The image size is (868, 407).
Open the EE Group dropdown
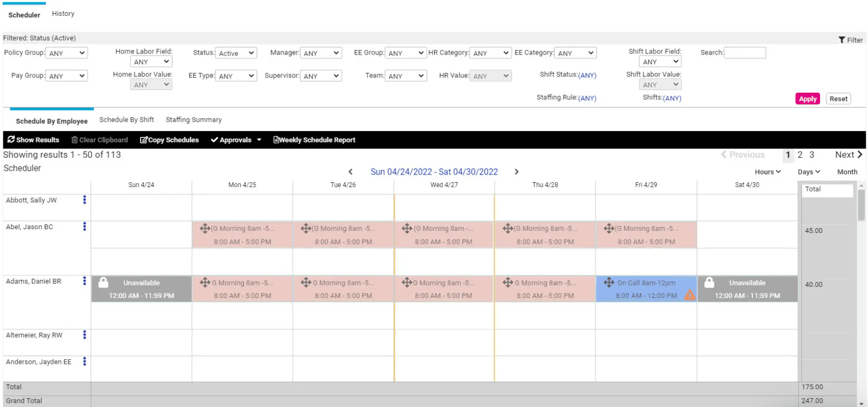pyautogui.click(x=406, y=53)
